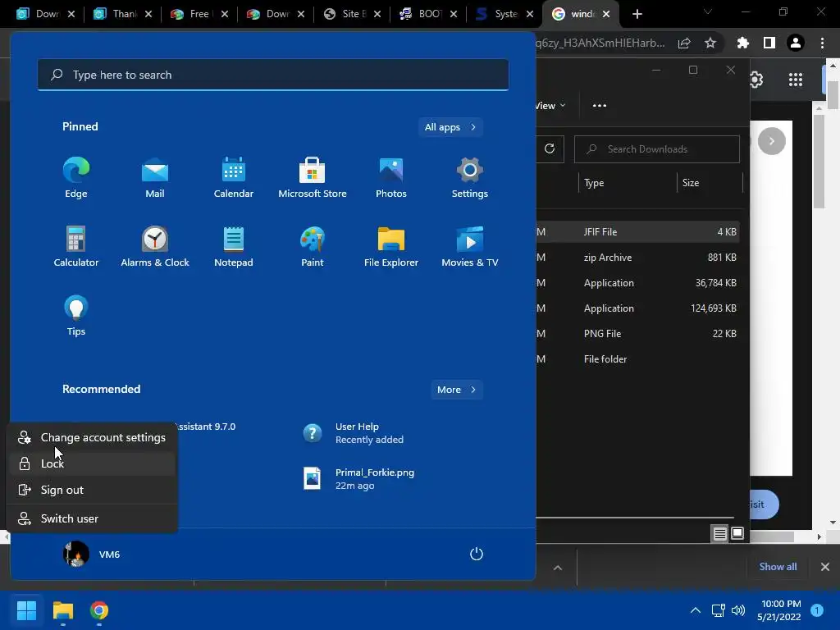Open a new Chrome tab
Screen dimensions: 840x630
tap(637, 14)
